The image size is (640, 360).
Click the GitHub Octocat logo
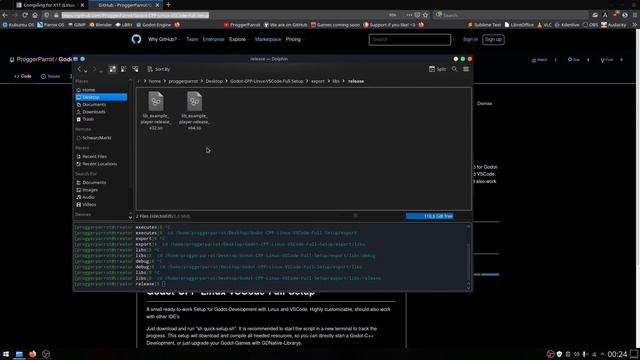coord(136,39)
